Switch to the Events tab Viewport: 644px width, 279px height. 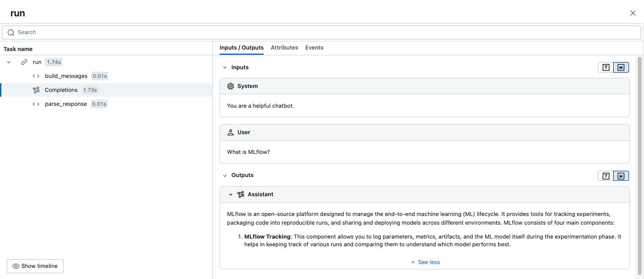[314, 48]
